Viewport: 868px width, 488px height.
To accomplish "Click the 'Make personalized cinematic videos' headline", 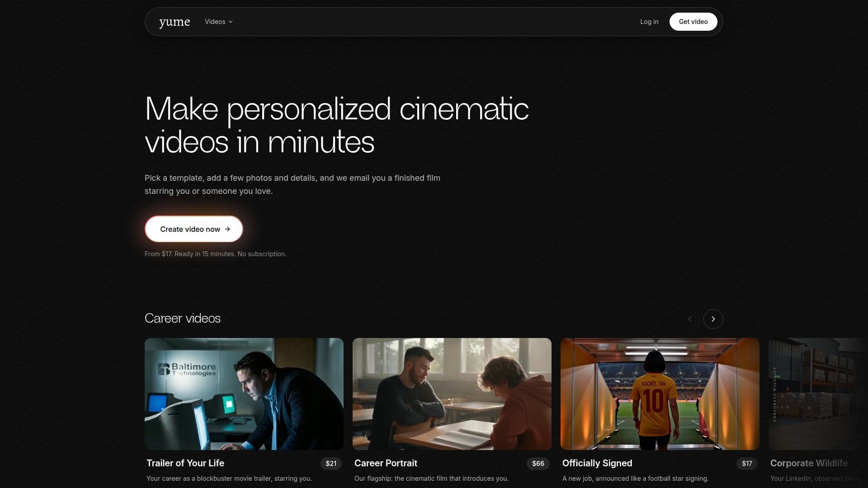I will [x=337, y=125].
